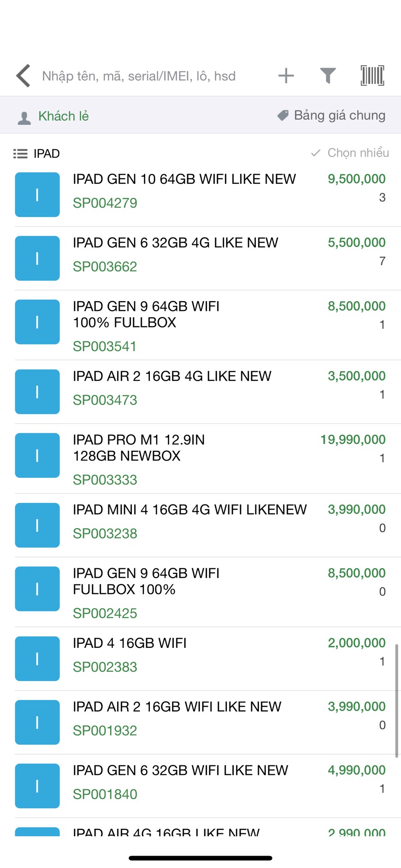The height and width of the screenshot is (868, 401).
Task: Click price 4,990,000
Action: tap(357, 770)
